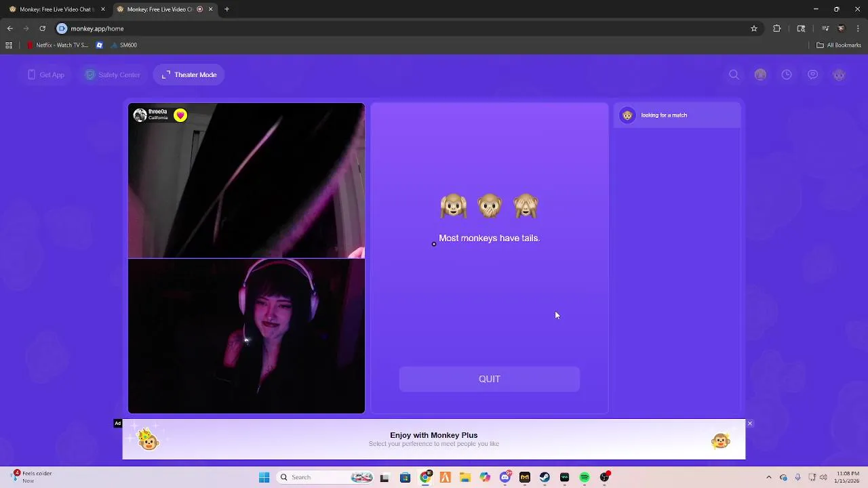
Task: Open the Chrome profile avatar
Action: point(842,28)
